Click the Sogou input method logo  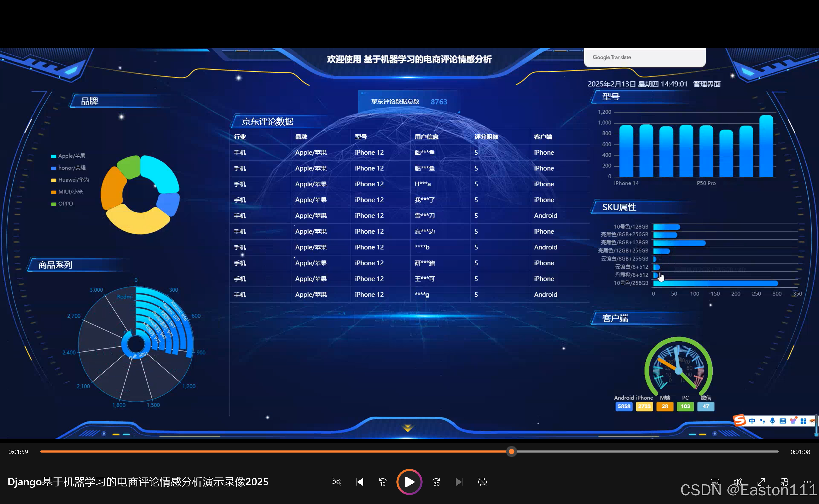coord(739,420)
